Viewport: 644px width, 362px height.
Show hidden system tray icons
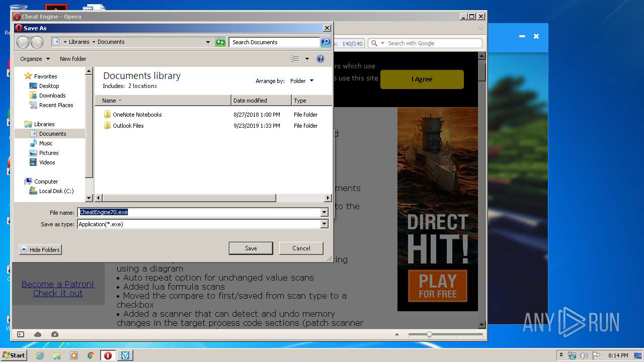pyautogui.click(x=561, y=355)
